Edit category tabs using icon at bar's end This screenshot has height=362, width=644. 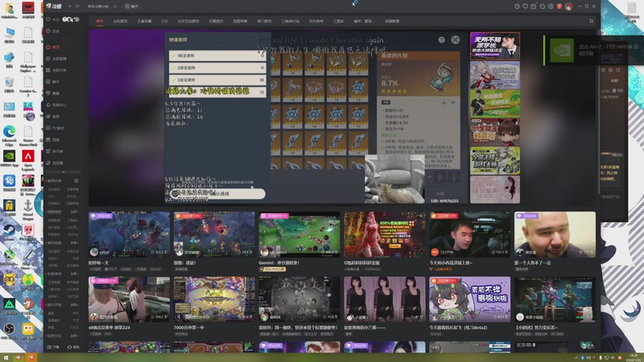(592, 21)
